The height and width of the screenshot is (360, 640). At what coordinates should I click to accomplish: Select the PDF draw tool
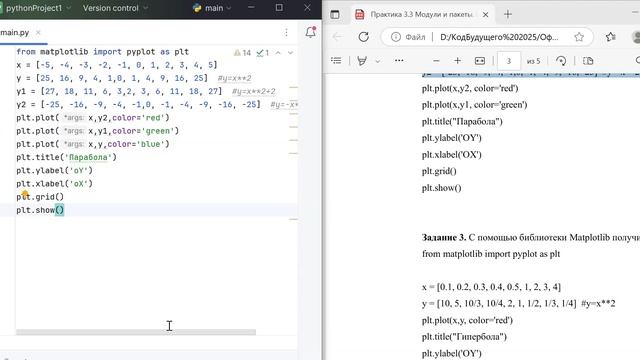[x=362, y=61]
